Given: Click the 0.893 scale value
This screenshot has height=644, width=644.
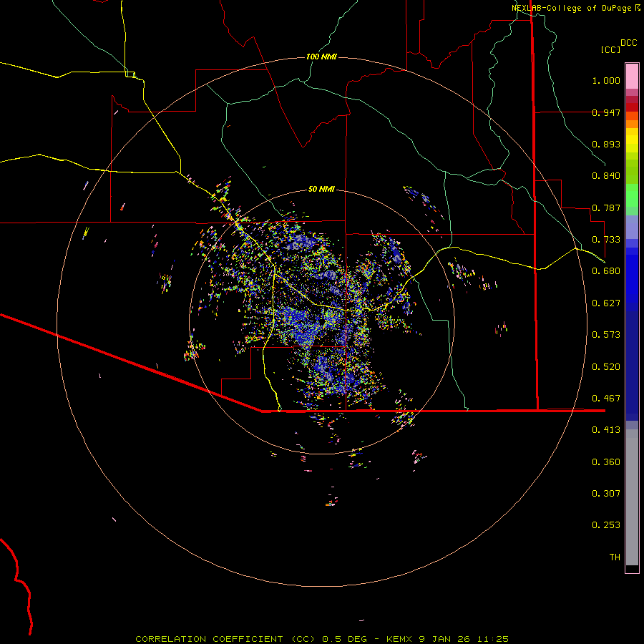Looking at the screenshot, I should 606,144.
